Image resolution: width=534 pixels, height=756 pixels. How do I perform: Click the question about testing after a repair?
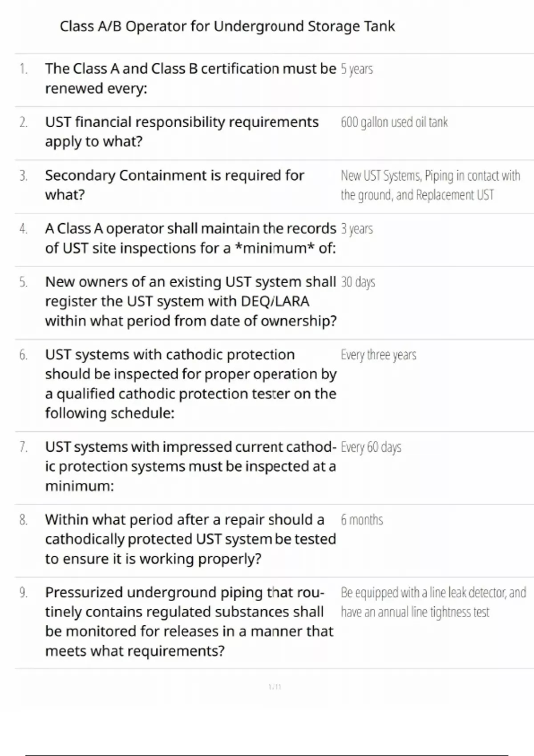tap(190, 539)
